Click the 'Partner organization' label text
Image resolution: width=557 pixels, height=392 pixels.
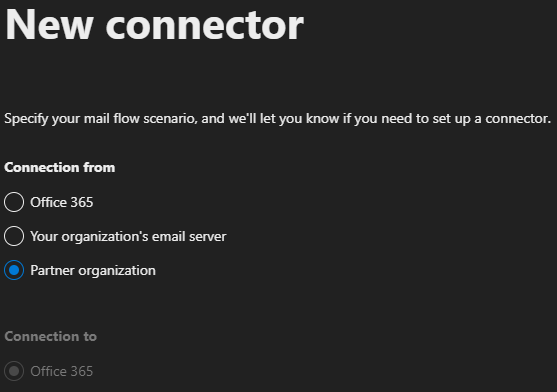(x=93, y=271)
